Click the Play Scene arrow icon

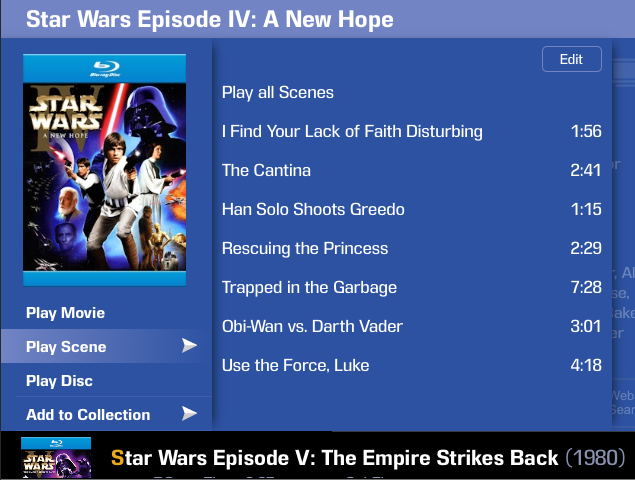coord(189,346)
